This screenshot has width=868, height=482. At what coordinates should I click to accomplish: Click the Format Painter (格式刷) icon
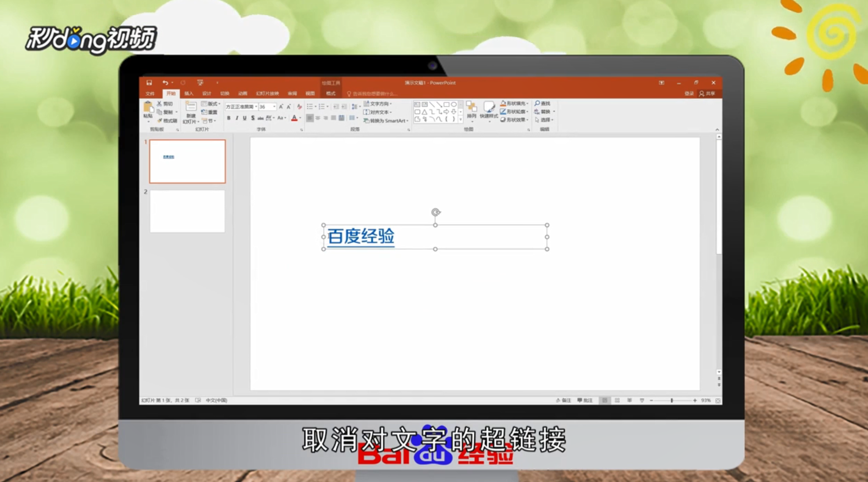point(160,121)
